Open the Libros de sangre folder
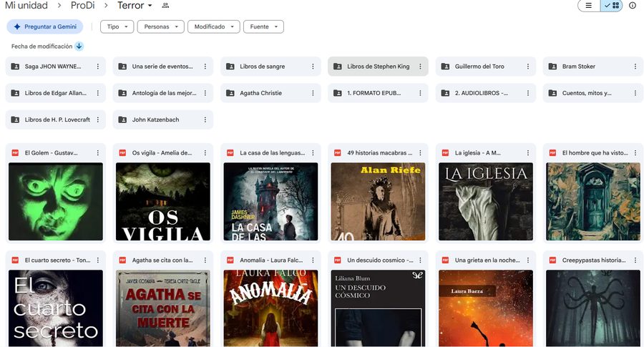The width and height of the screenshot is (644, 347). point(270,67)
